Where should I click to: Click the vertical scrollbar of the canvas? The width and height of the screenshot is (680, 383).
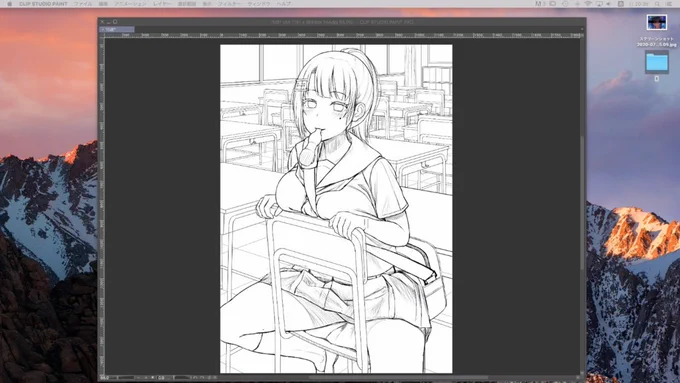coord(582,202)
